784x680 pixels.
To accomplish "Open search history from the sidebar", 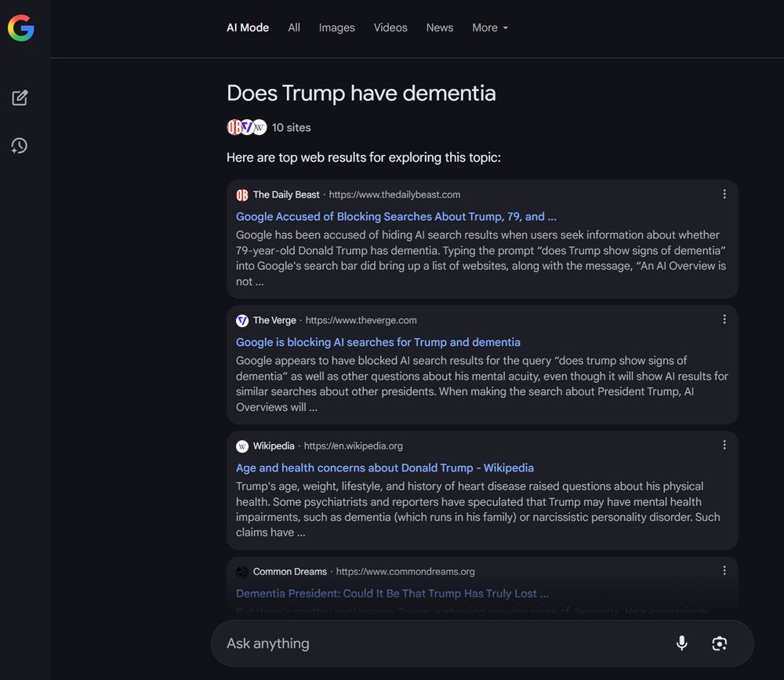I will coord(20,145).
